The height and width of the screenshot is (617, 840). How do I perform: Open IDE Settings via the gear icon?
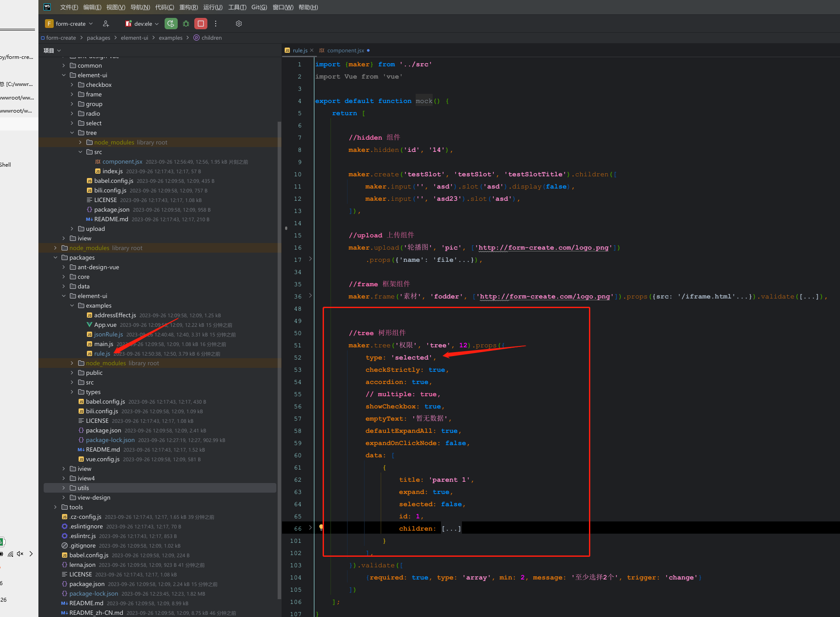tap(238, 24)
